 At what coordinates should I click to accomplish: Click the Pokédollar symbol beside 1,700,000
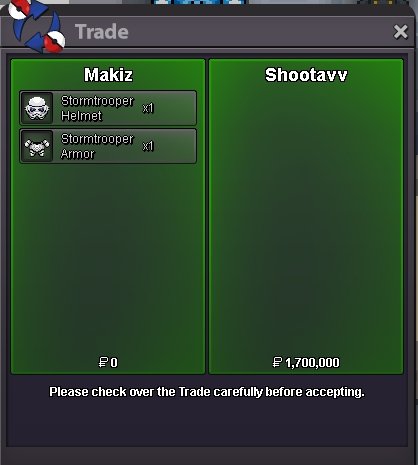277,362
